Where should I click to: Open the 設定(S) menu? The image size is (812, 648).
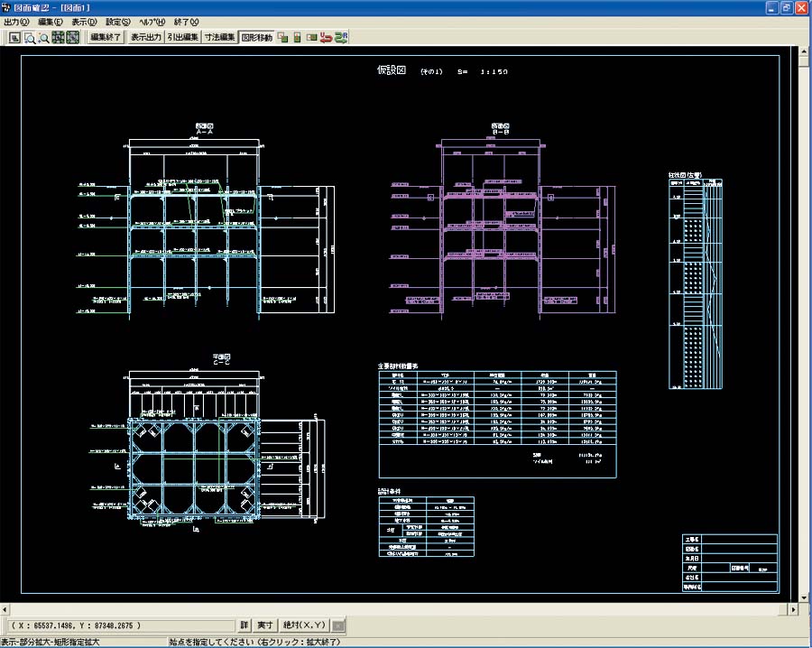(x=118, y=22)
